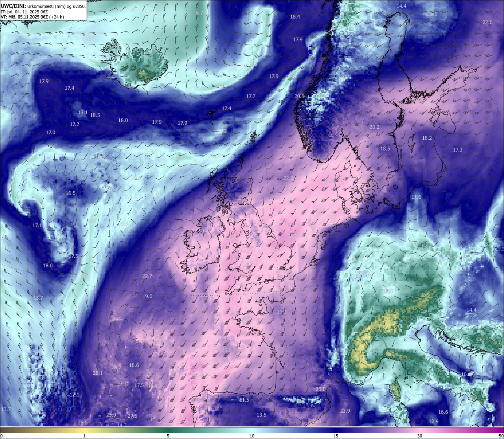Click the 26.1 value label

coord(98,373)
